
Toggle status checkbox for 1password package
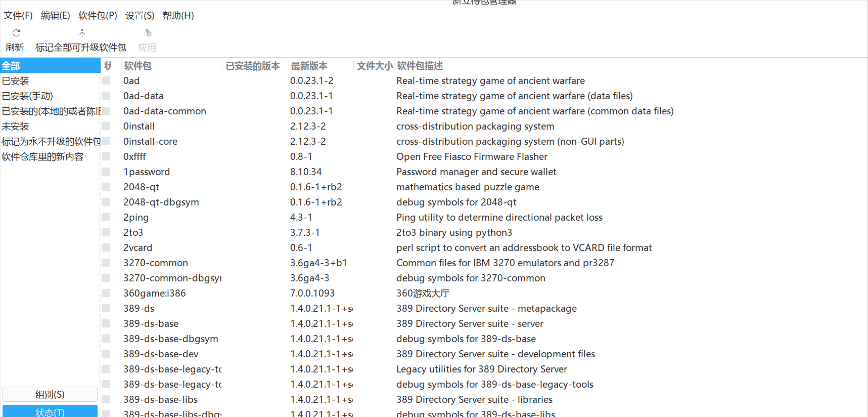click(106, 172)
